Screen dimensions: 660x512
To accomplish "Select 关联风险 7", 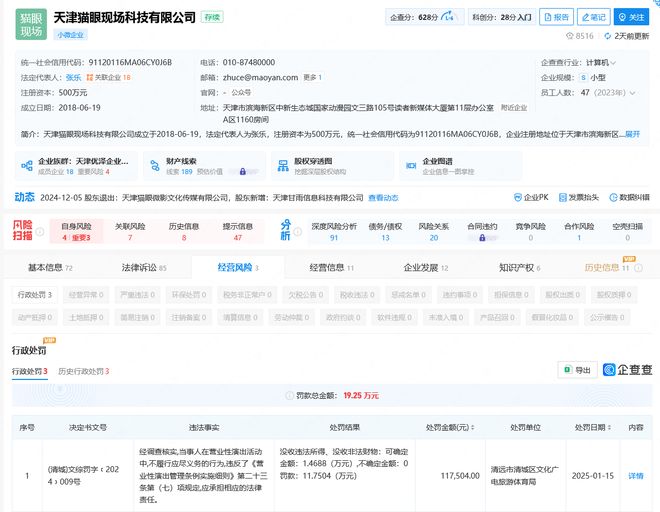I will (130, 232).
